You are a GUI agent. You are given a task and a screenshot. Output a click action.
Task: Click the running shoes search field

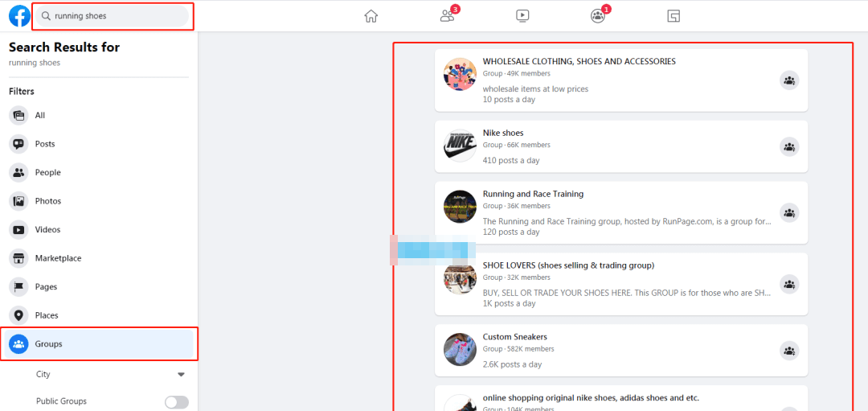point(113,16)
